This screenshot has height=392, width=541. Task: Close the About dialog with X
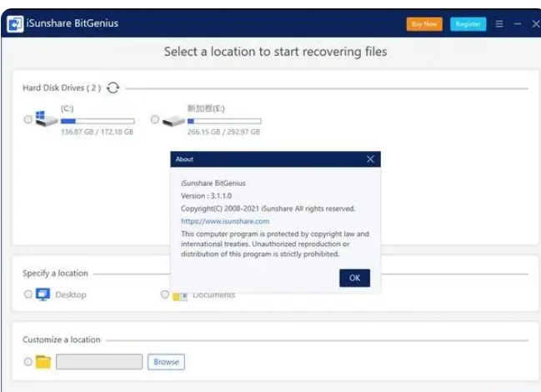click(x=370, y=159)
